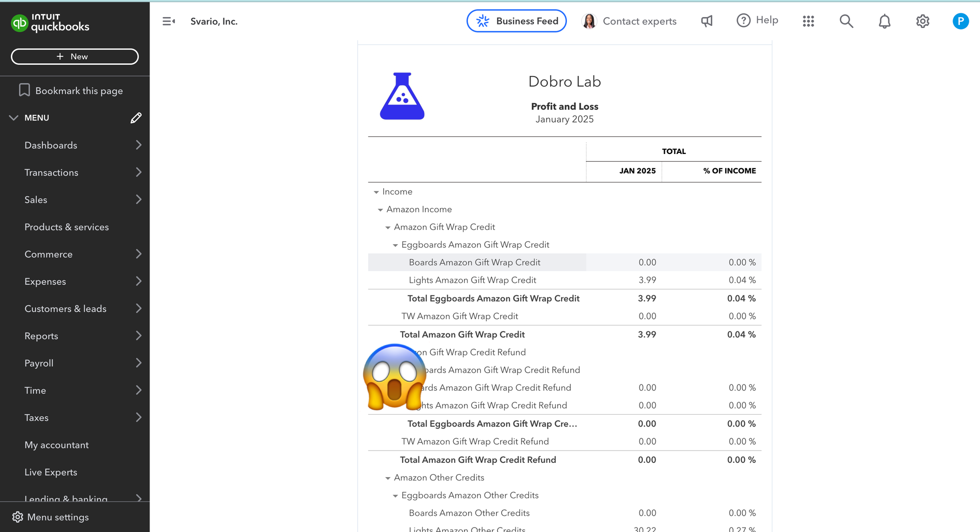This screenshot has width=980, height=532.
Task: Open the announcements megaphone icon
Action: tap(707, 21)
